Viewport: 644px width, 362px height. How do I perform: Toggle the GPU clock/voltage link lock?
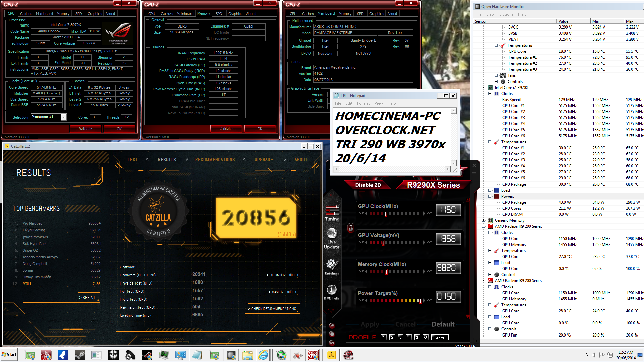coord(350,228)
